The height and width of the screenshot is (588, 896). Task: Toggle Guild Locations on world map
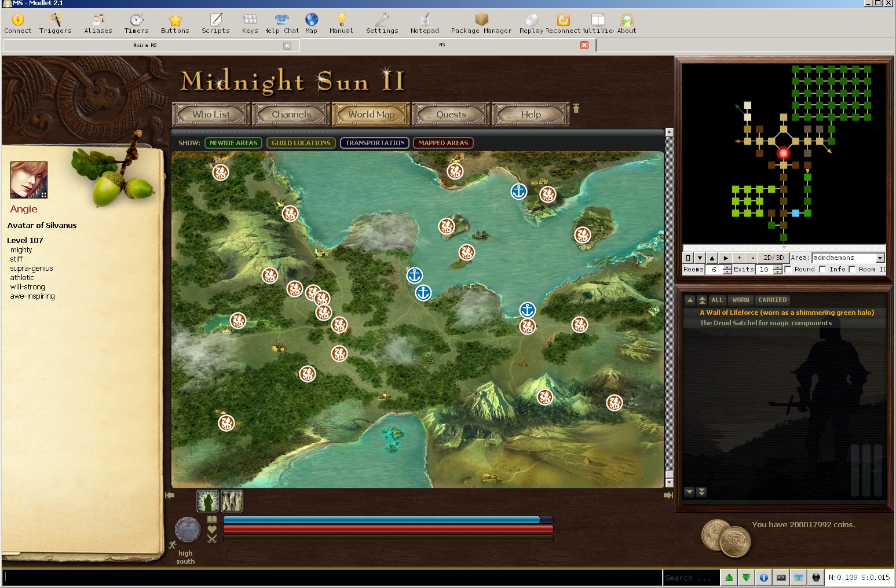[301, 143]
